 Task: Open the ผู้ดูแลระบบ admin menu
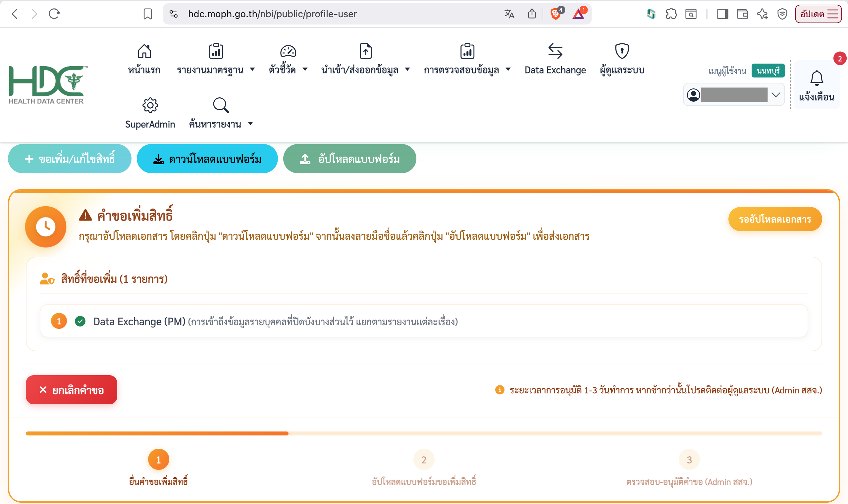point(622,59)
